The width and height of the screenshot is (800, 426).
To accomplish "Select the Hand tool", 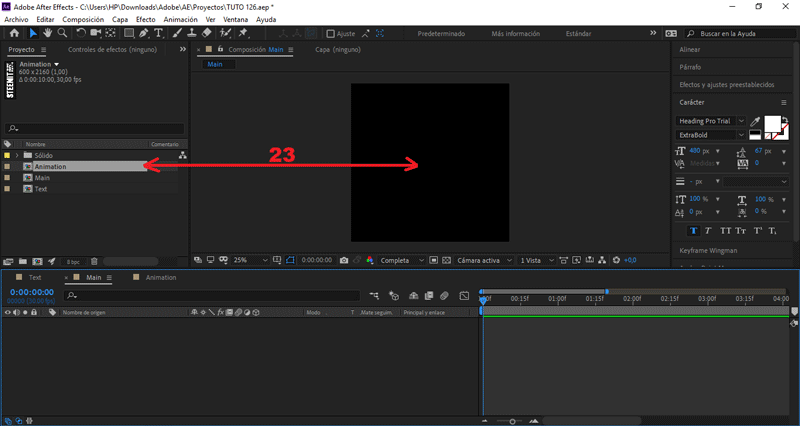I will coord(47,33).
